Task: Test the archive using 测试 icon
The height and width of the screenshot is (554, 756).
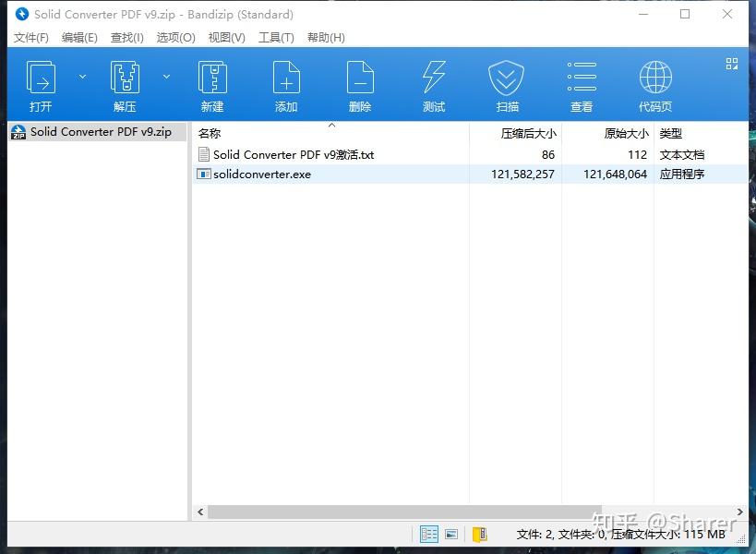Action: [433, 83]
